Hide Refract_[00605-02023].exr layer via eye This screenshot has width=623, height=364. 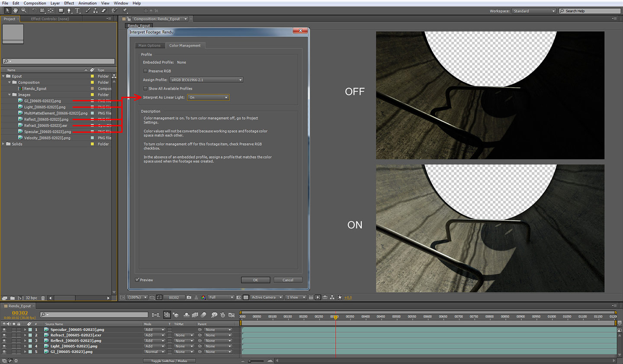[4, 335]
